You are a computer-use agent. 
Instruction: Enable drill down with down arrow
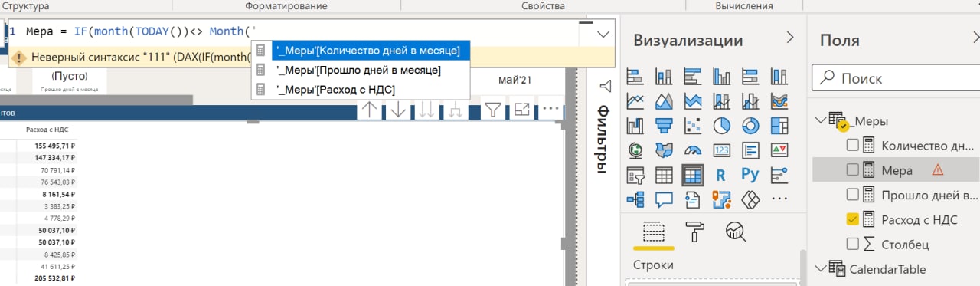[397, 110]
